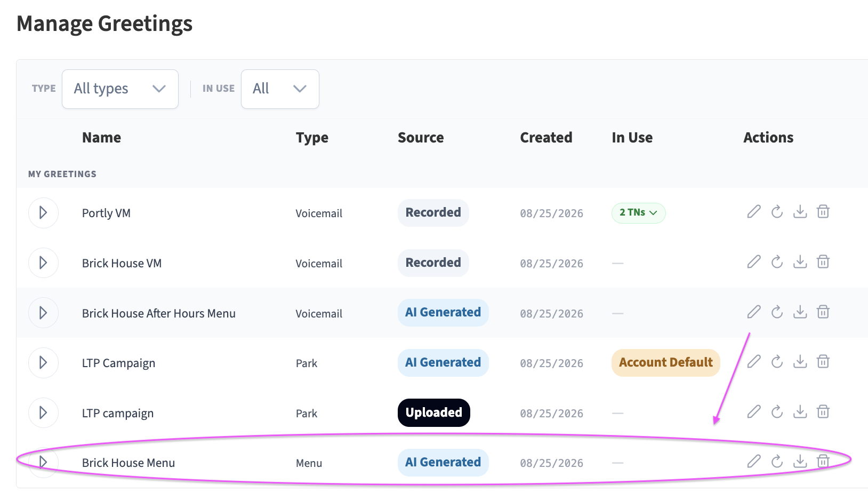This screenshot has height=492, width=868.
Task: Click the In Use column header
Action: 632,138
